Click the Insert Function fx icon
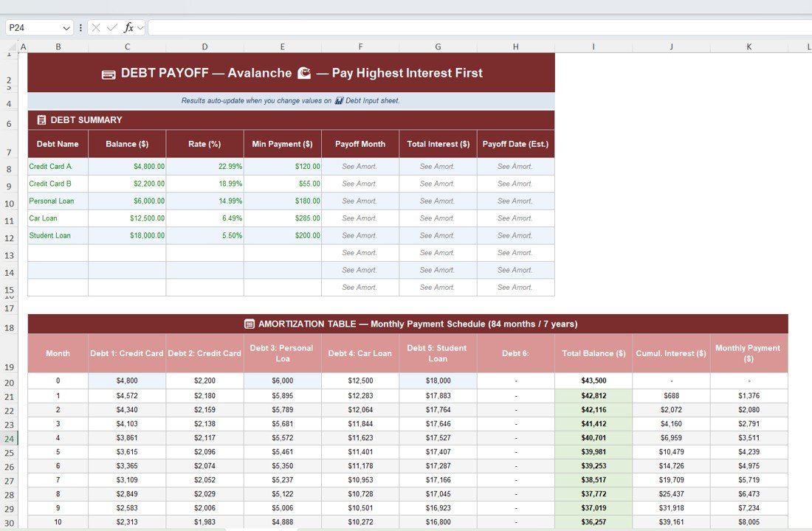This screenshot has height=531, width=812. pyautogui.click(x=128, y=27)
